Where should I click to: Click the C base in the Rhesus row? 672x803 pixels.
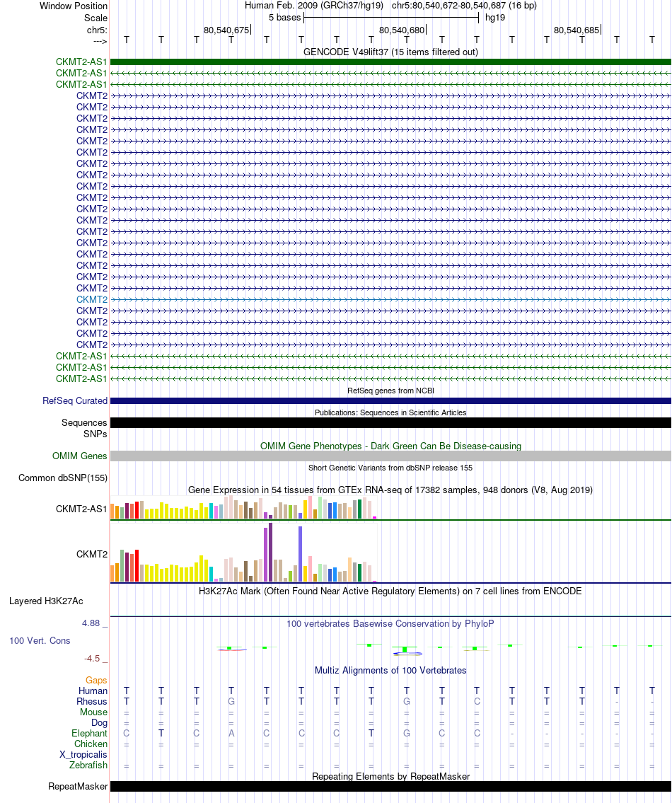(477, 702)
